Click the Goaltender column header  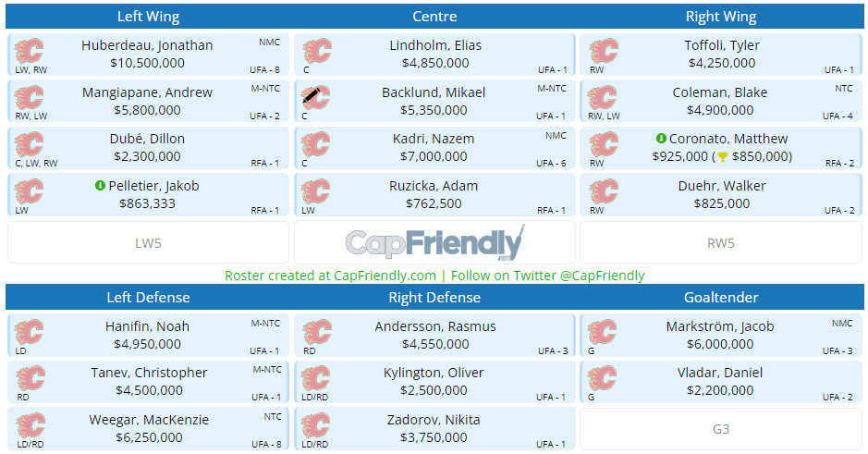point(721,298)
